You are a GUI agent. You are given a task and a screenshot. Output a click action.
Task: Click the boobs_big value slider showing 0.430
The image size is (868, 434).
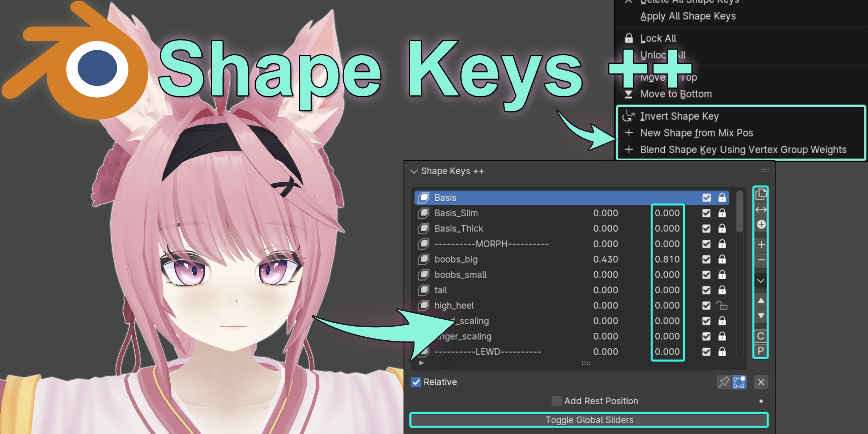[605, 259]
